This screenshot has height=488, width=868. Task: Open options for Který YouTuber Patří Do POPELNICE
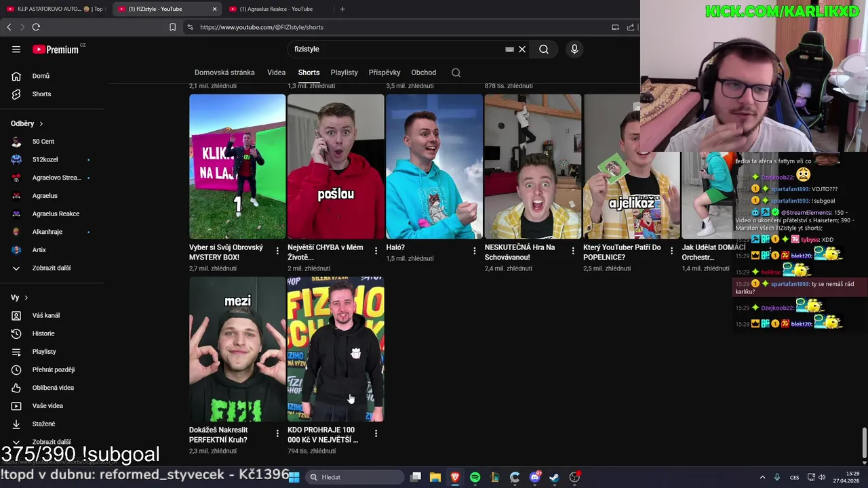click(x=671, y=251)
